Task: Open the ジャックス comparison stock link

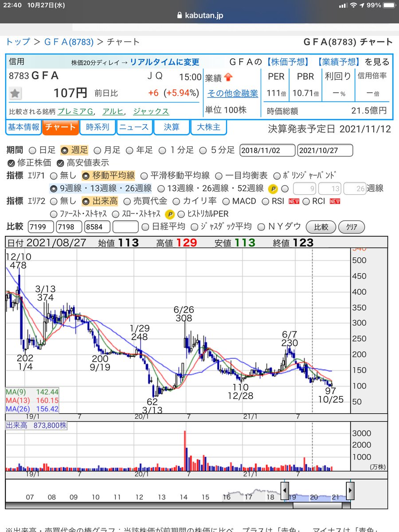Action: click(151, 111)
